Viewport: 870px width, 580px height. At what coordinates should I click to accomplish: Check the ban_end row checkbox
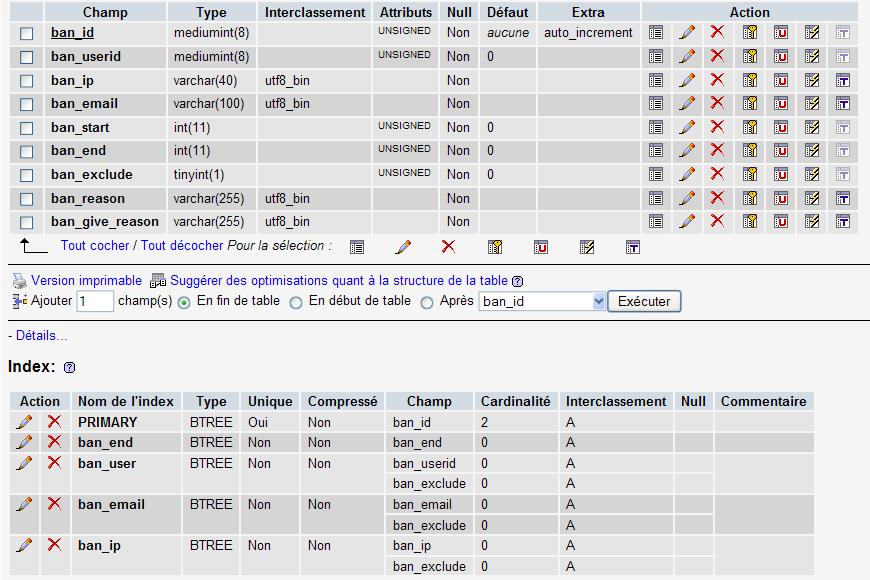[27, 152]
